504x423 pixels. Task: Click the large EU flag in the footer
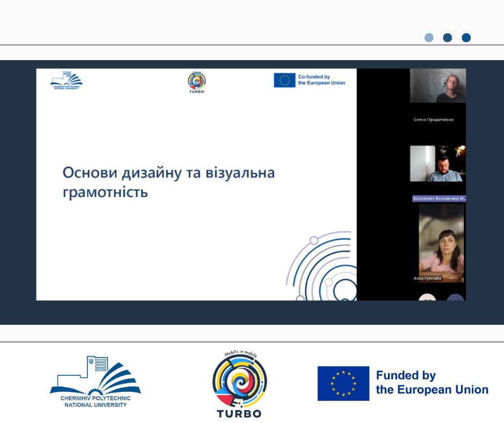[343, 383]
